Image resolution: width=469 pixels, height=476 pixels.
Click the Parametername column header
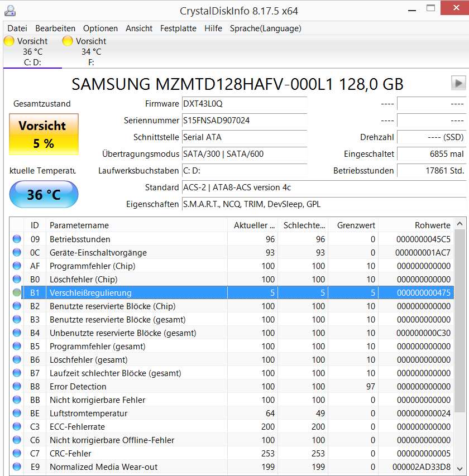[x=137, y=225]
